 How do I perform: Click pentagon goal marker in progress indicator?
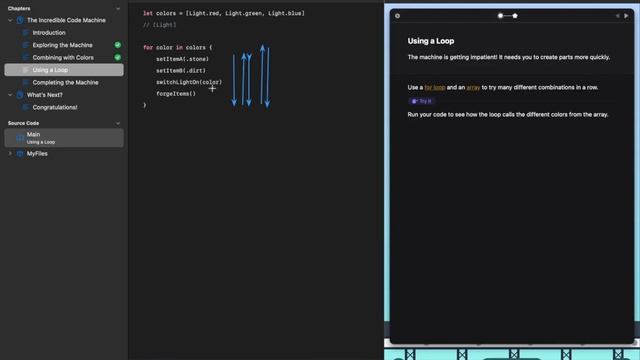(x=515, y=16)
